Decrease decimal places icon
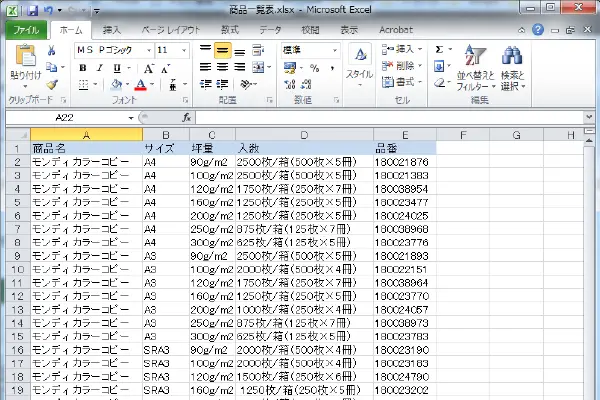Image resolution: width=600 pixels, height=400 pixels. [306, 84]
